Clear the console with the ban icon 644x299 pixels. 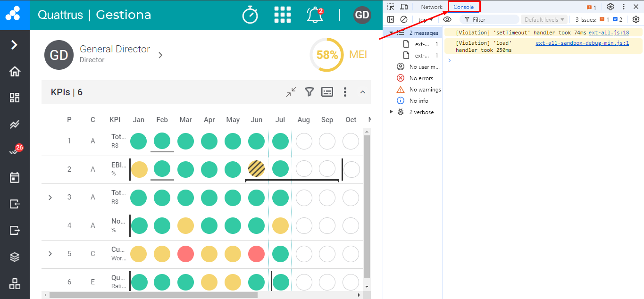point(404,19)
